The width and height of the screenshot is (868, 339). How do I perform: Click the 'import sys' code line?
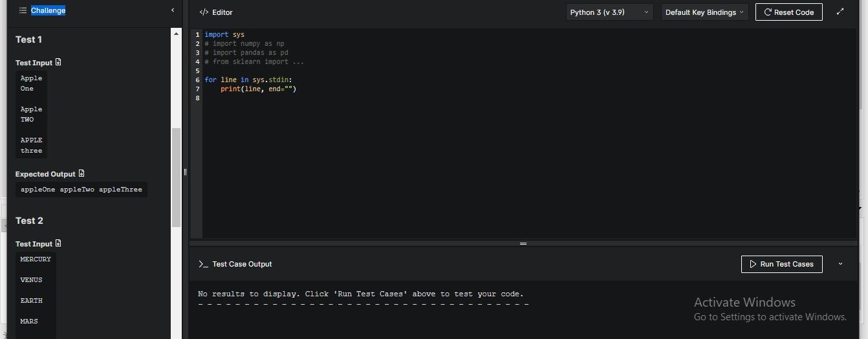224,34
